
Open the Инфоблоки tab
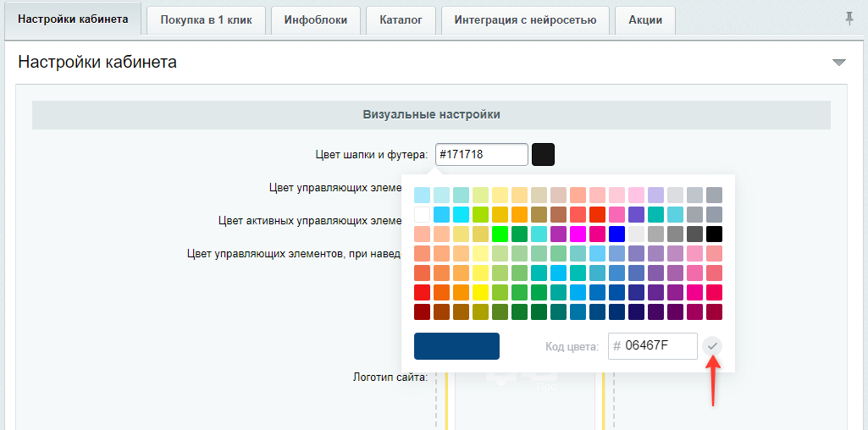[x=316, y=20]
